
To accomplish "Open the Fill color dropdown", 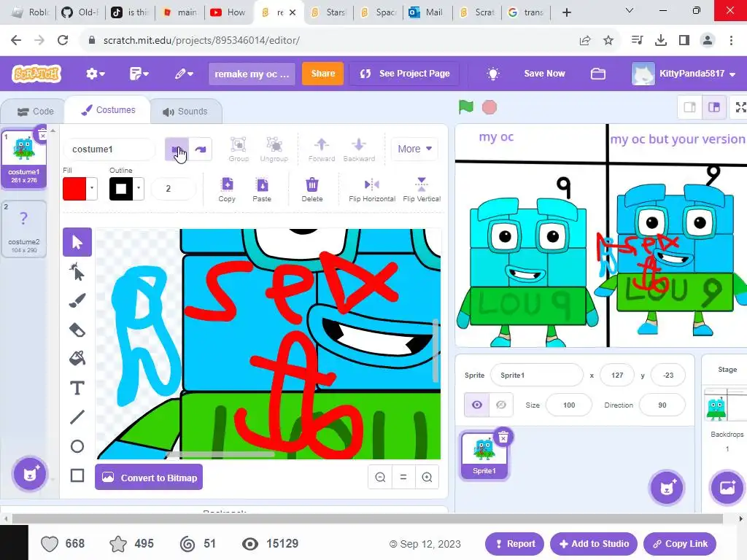I will (92, 189).
